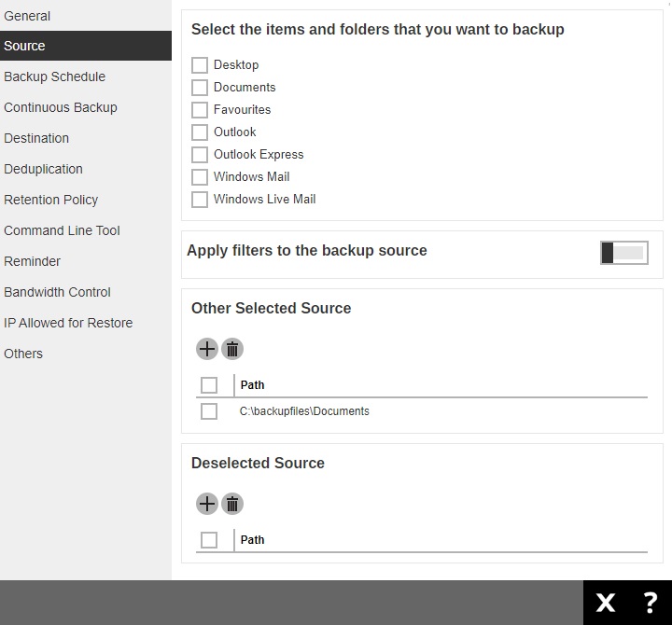Open help with the question mark icon

click(651, 603)
